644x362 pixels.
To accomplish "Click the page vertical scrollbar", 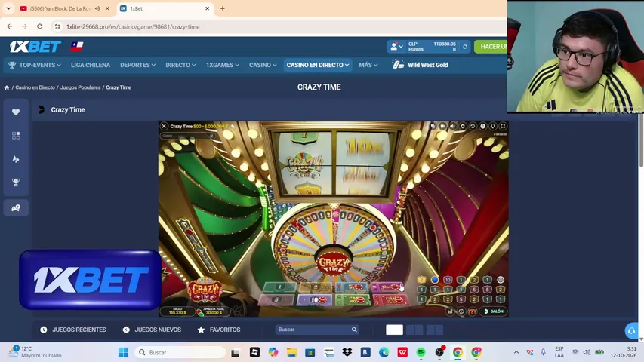I will coord(641,140).
